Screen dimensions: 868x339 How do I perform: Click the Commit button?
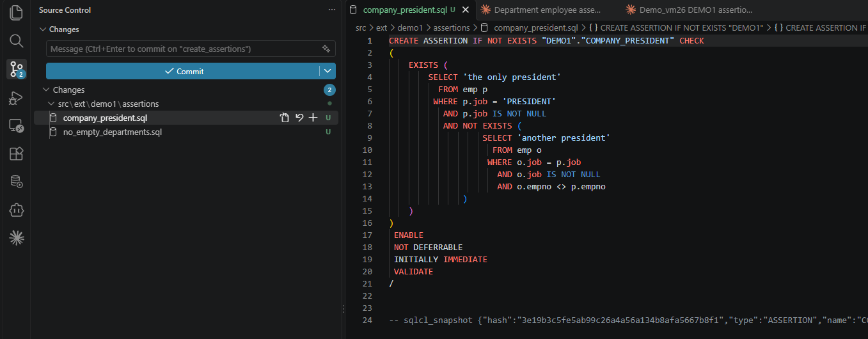[183, 71]
